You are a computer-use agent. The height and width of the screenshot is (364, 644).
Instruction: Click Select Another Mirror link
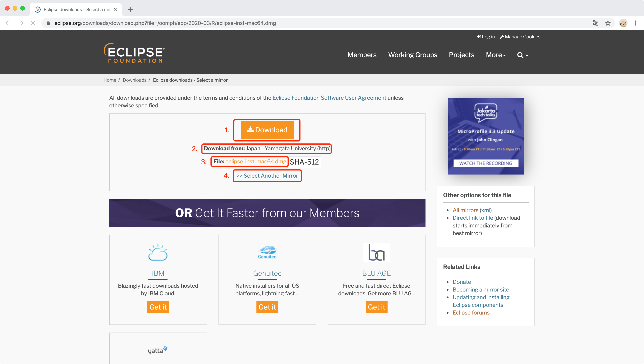(267, 176)
